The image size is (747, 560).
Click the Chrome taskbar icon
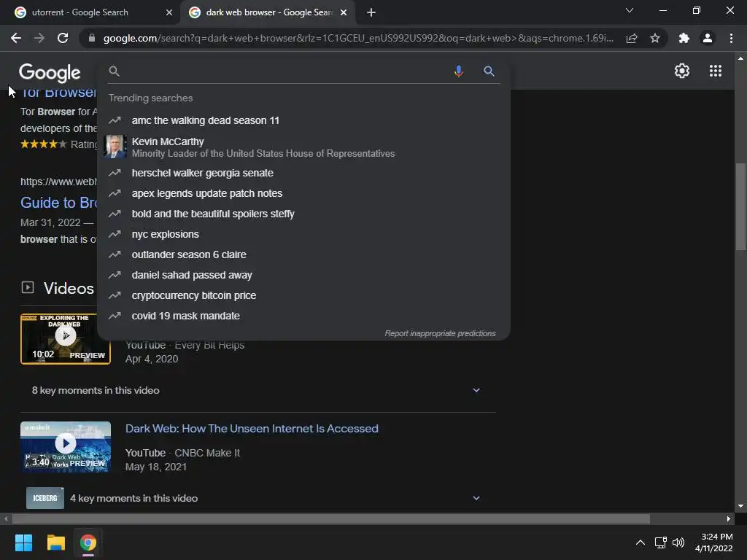point(88,542)
